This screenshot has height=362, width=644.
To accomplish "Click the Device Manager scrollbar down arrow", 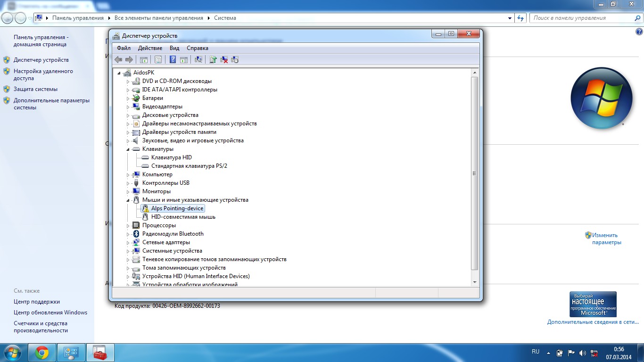I will [x=475, y=282].
